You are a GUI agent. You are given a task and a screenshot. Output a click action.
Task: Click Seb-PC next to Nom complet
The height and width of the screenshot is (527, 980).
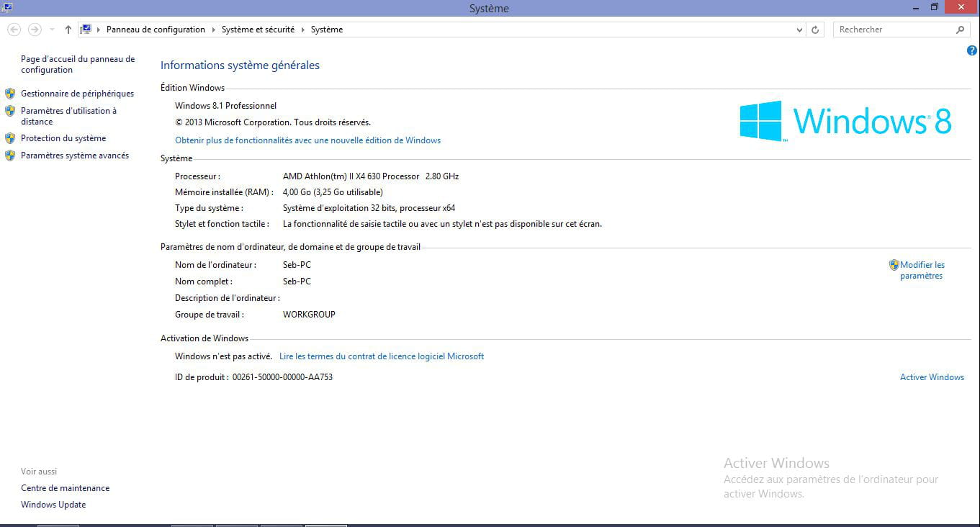(x=297, y=281)
